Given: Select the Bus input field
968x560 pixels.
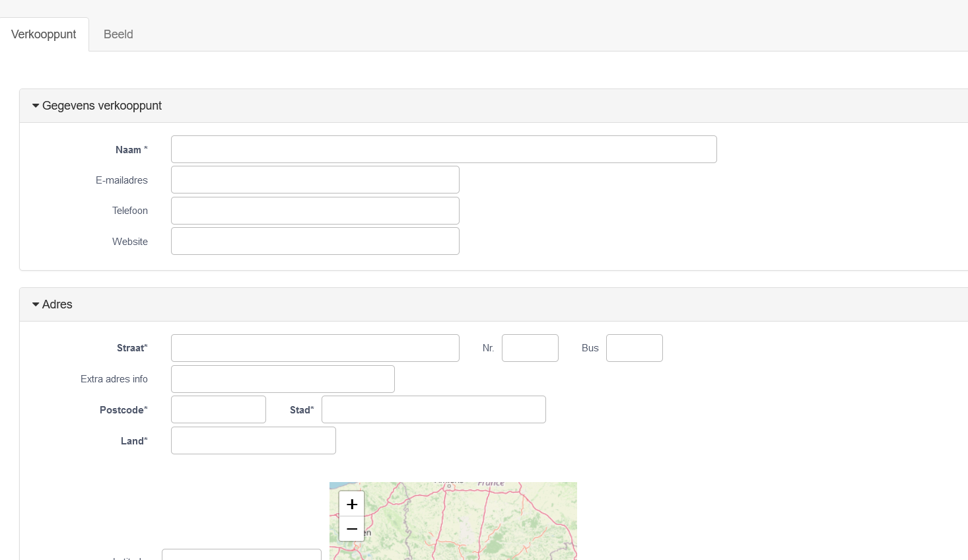Looking at the screenshot, I should 635,348.
